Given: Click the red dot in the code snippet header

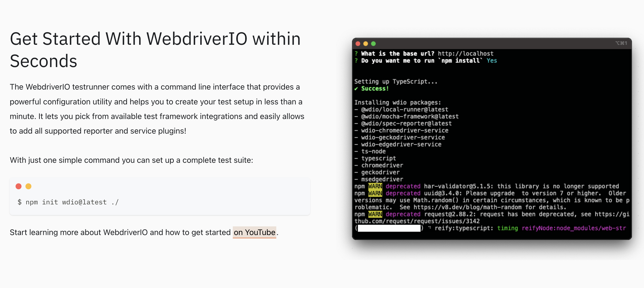Looking at the screenshot, I should (19, 186).
